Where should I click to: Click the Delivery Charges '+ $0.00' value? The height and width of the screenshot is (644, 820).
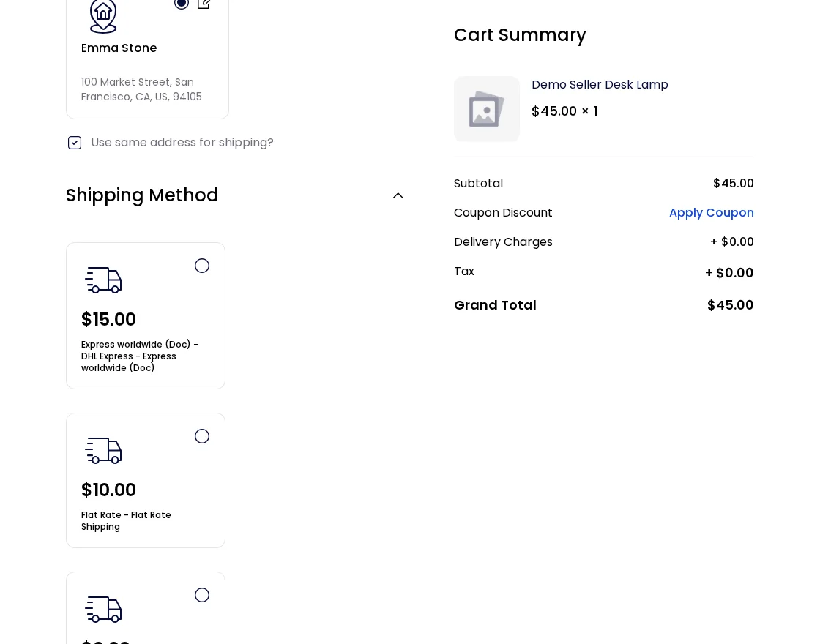(731, 242)
